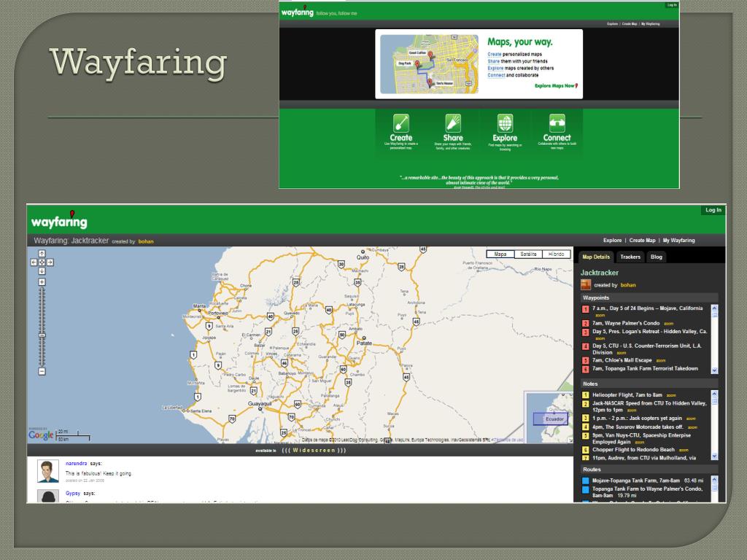Click the Share link in Maps, your way
The height and width of the screenshot is (560, 747).
494,61
